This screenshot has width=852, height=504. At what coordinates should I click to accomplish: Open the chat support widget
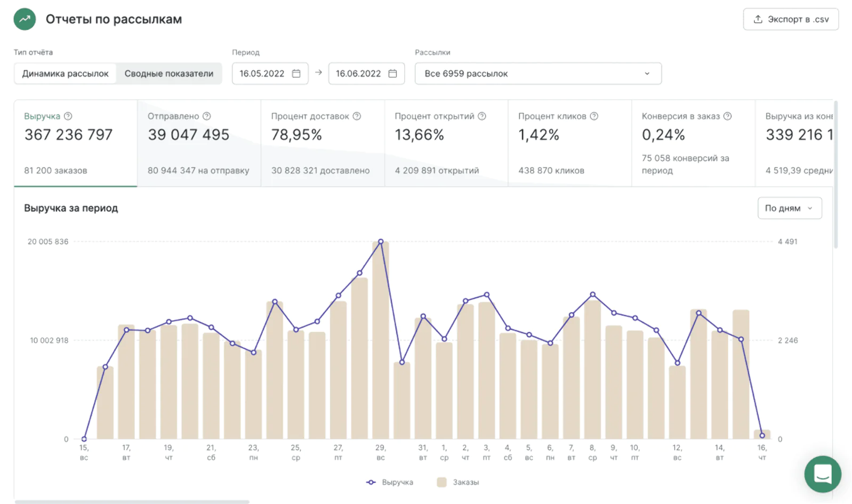[x=823, y=474]
